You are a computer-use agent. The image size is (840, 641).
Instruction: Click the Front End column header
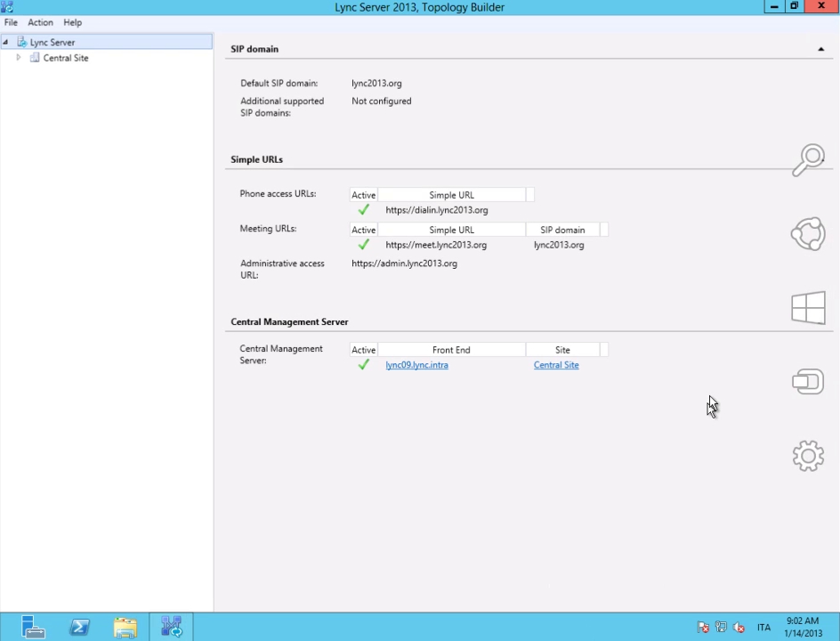point(452,350)
